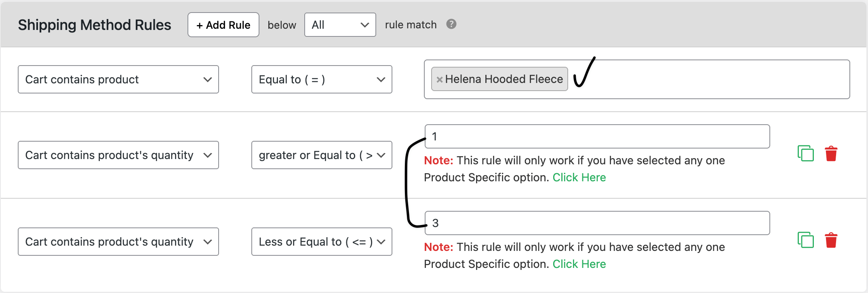Viewport: 868px width, 293px height.
Task: Open the Less or Equal to operator dropdown
Action: click(x=322, y=242)
